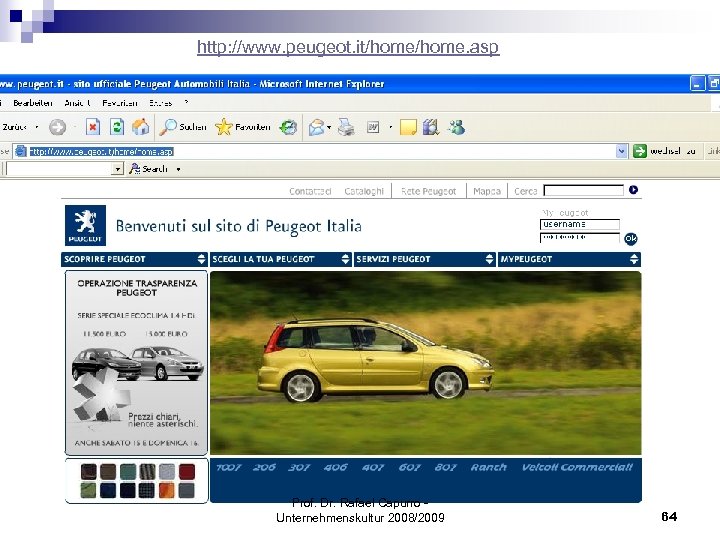Select the 807 model link

tap(445, 467)
